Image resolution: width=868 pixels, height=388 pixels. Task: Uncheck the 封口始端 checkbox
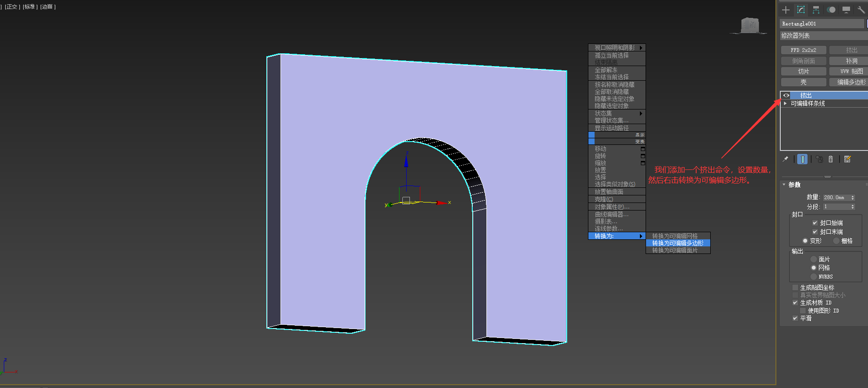click(x=815, y=223)
